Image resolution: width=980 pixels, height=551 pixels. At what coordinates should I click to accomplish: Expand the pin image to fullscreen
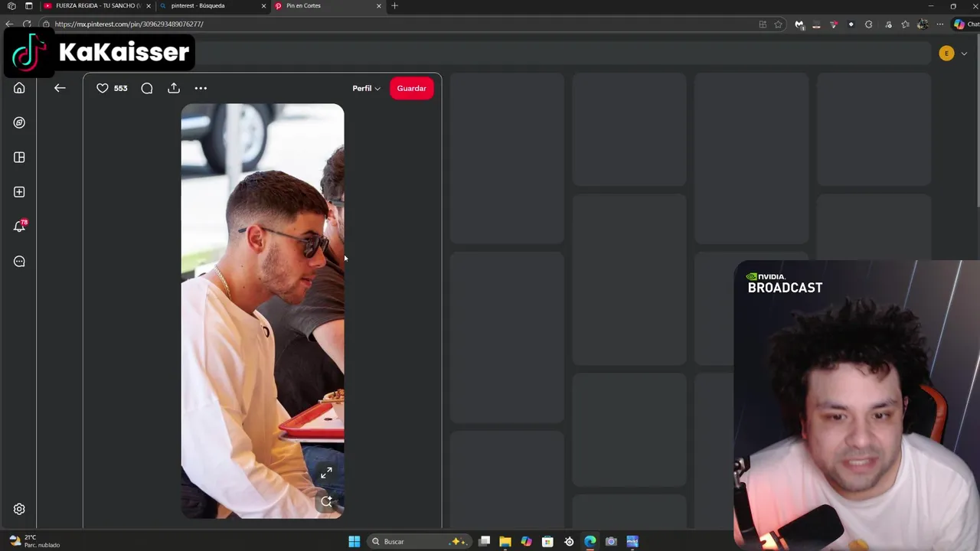326,473
